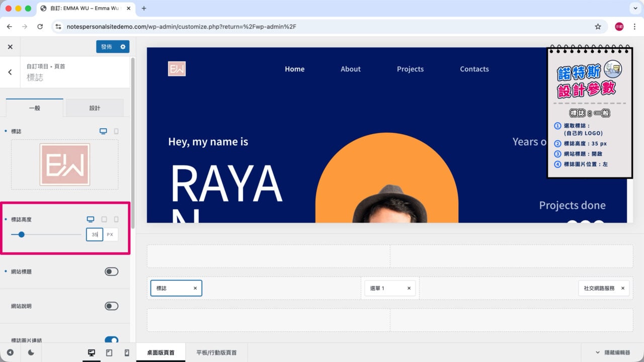
Task: Switch to tablet preview in bottom bar
Action: click(x=109, y=353)
